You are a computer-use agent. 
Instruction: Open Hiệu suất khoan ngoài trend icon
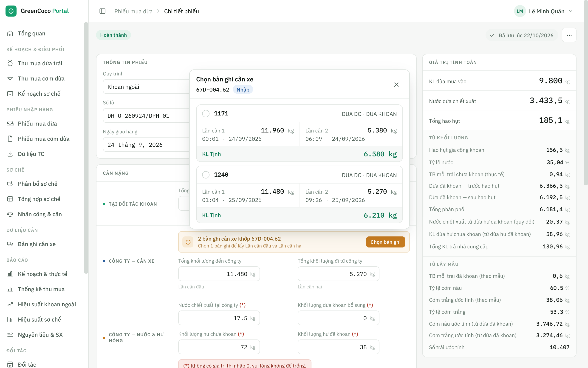(10, 304)
